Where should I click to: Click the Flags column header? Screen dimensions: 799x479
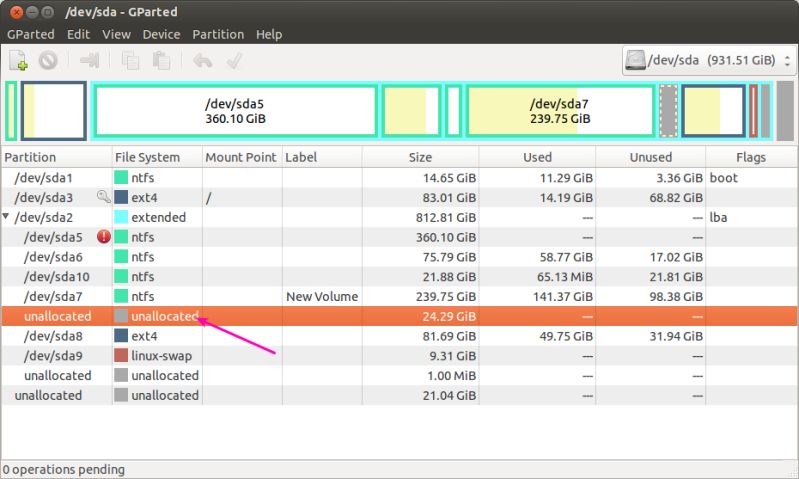point(751,157)
